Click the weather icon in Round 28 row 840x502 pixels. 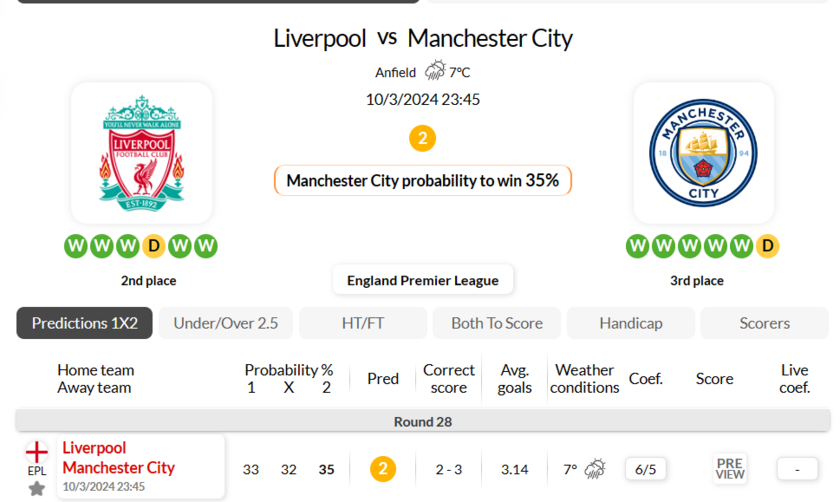595,469
